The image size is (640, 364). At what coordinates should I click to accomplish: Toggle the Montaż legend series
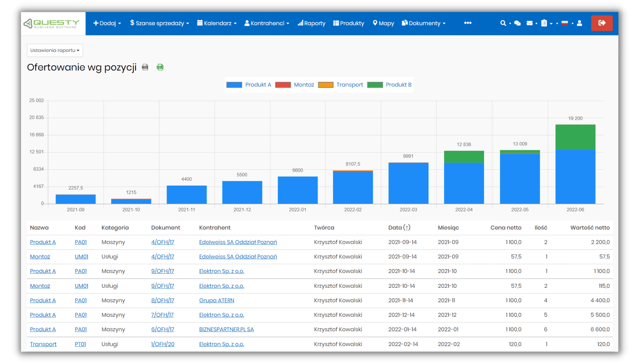tap(295, 85)
